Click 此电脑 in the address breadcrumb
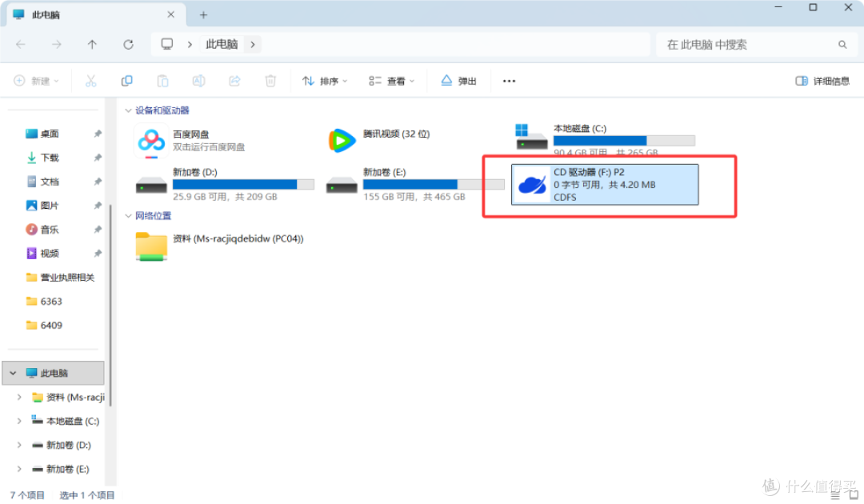This screenshot has width=864, height=504. [222, 45]
